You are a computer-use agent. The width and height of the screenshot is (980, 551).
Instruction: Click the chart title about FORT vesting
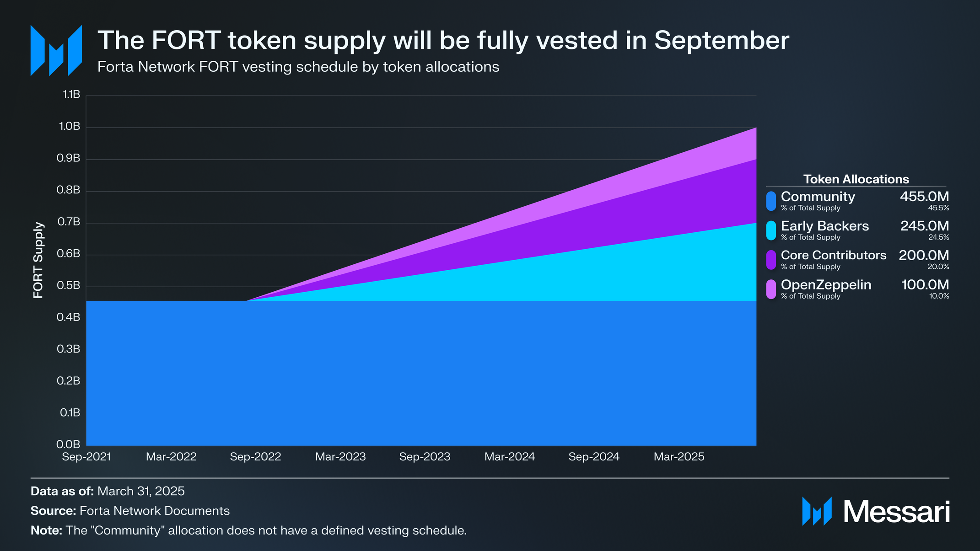tap(443, 40)
